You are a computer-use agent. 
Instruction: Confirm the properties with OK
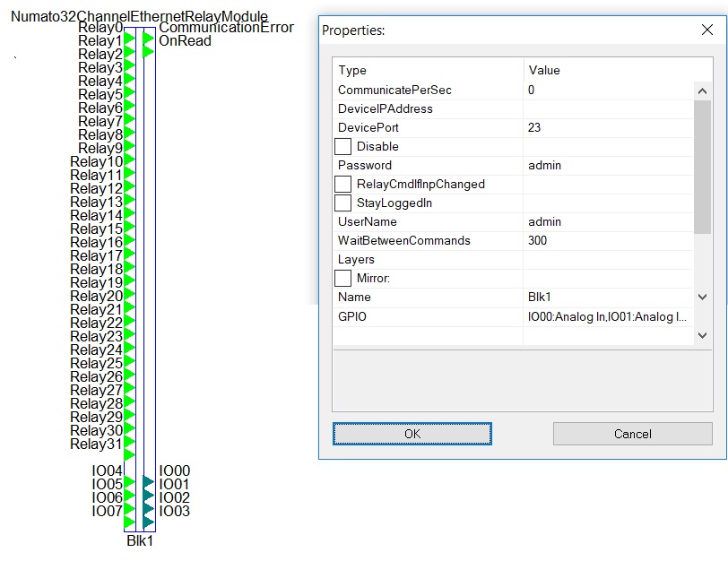coord(412,434)
